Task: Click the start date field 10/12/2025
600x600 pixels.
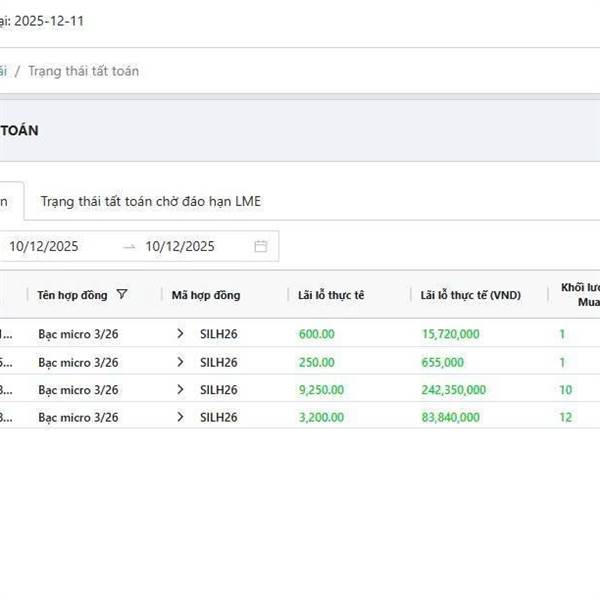Action: click(x=44, y=246)
